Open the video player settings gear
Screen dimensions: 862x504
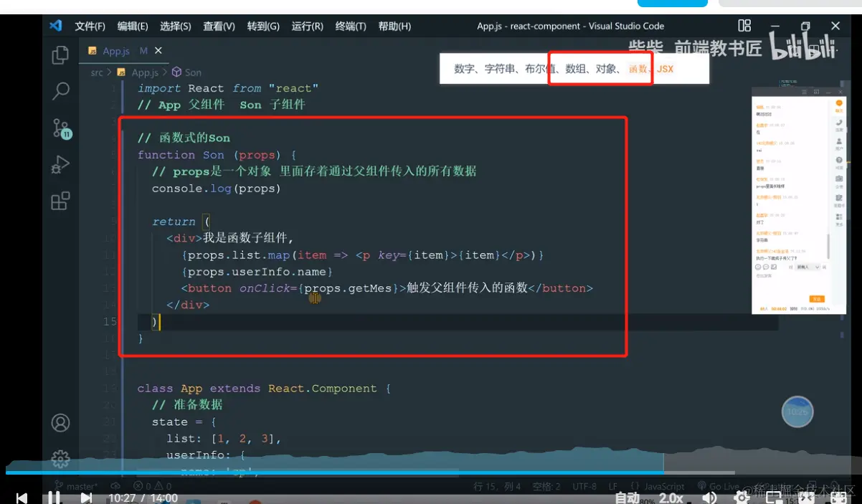tap(742, 498)
